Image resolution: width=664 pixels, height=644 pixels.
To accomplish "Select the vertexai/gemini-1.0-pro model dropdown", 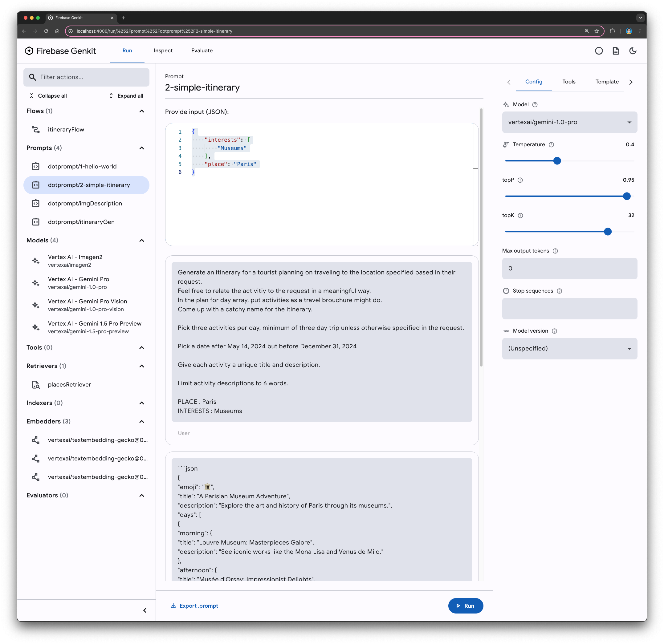I will coord(569,121).
